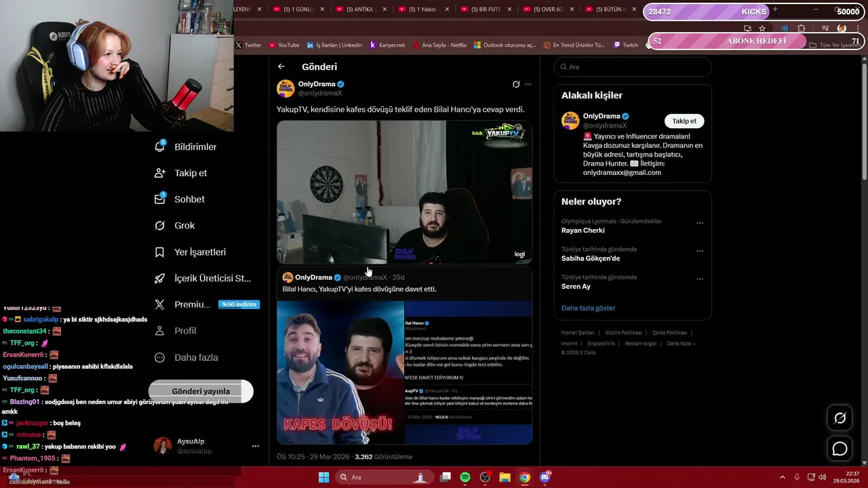Open Bildirimler notifications bell icon
The image size is (868, 488).
point(160,146)
